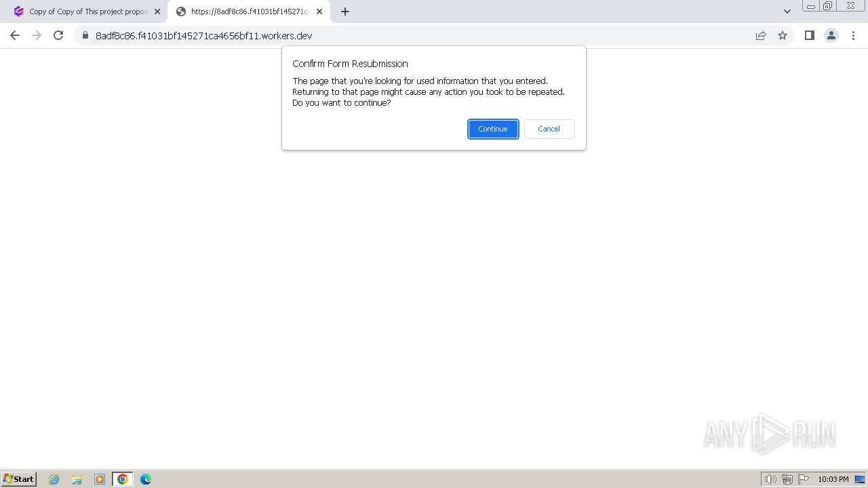Open Chrome three-dot menu
The height and width of the screenshot is (488, 868).
[x=853, y=35]
